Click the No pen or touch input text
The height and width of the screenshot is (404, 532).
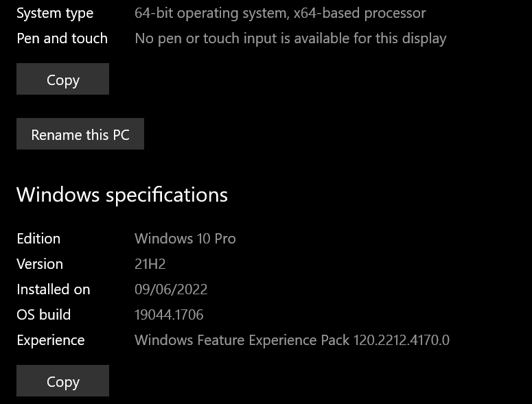click(290, 38)
